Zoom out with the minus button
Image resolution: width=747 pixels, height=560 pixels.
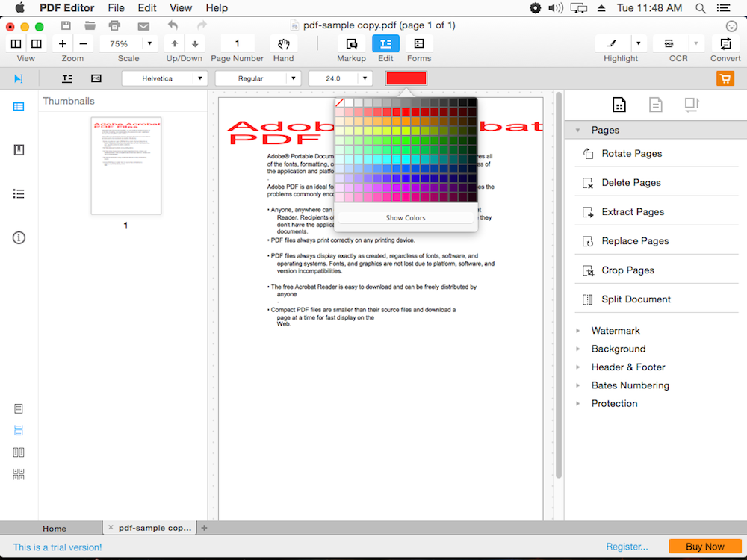pyautogui.click(x=83, y=44)
